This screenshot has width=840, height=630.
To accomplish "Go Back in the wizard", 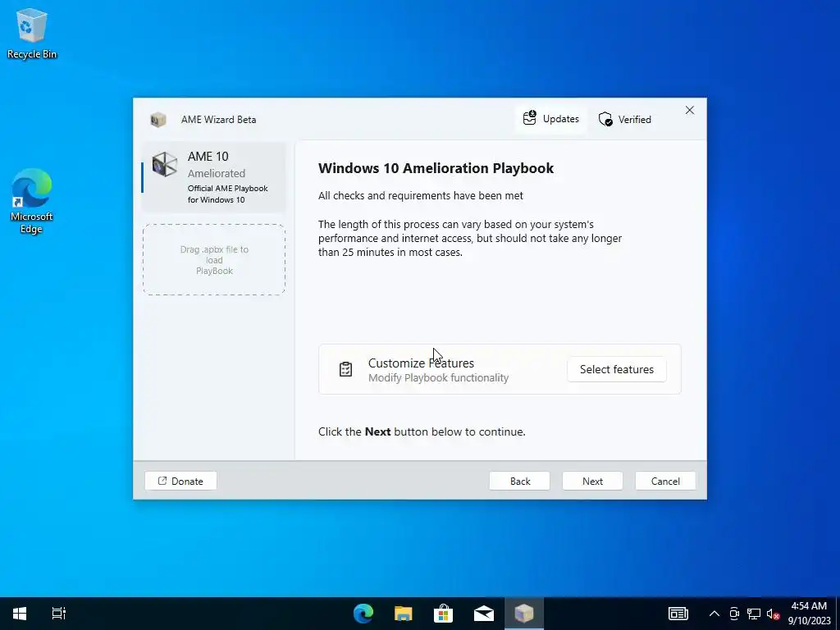I will (519, 481).
